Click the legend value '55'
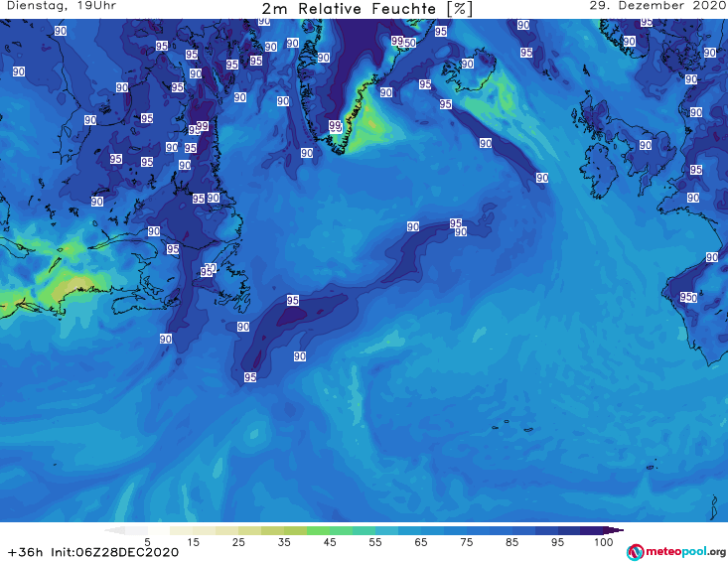The image size is (728, 562). click(375, 542)
